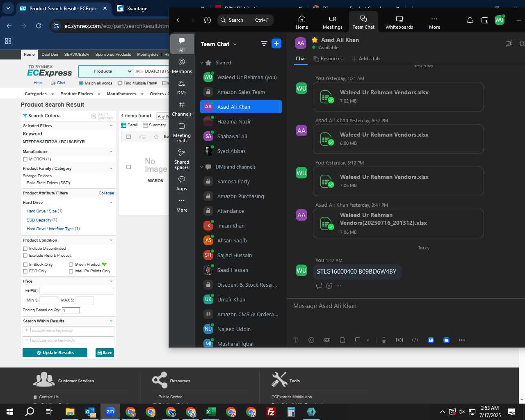Open Help link in ECExpress
525x420 pixels.
tap(38, 83)
